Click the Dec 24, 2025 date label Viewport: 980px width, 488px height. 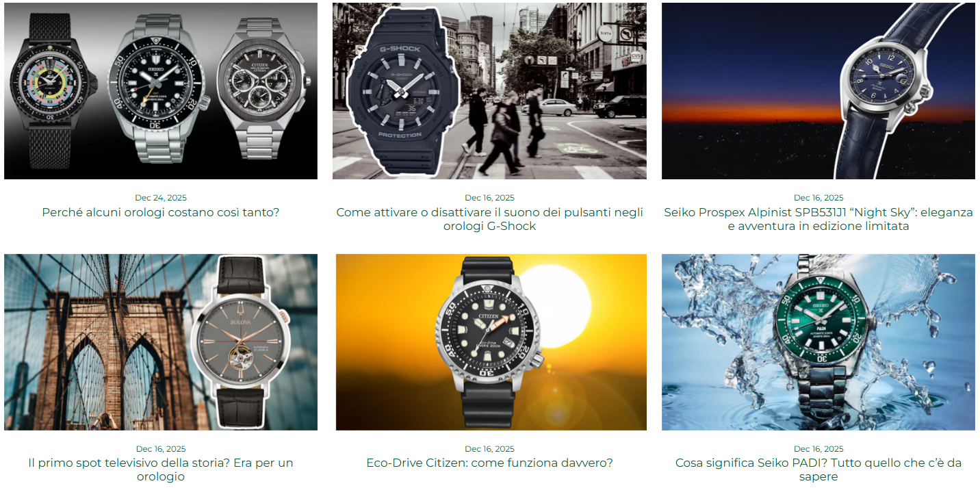coord(161,198)
